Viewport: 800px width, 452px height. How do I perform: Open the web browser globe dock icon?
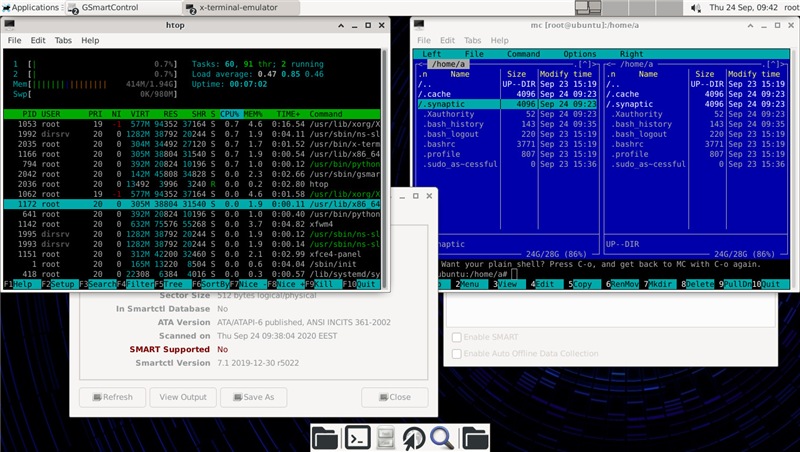click(414, 437)
